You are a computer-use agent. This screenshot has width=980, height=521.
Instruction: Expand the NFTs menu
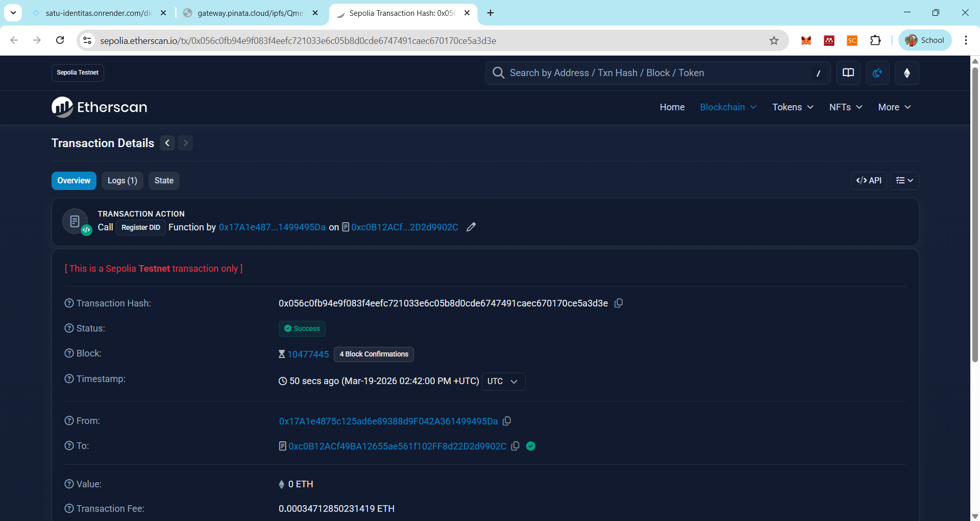pos(846,107)
